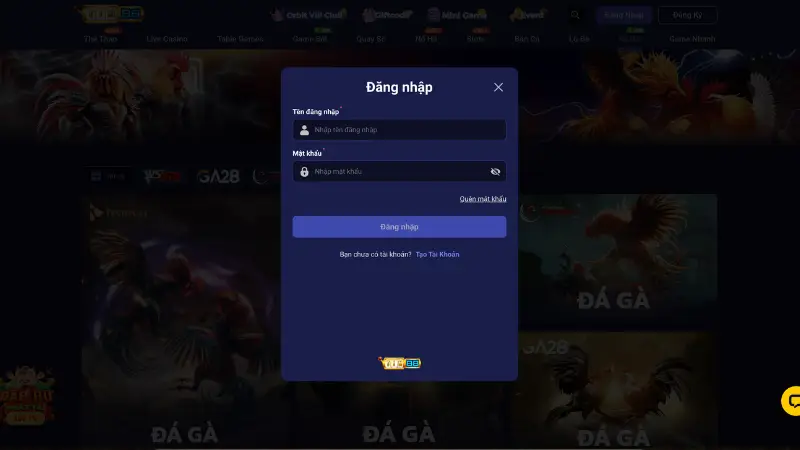Open the Live Casino menu tab
The height and width of the screenshot is (450, 800).
pos(167,39)
